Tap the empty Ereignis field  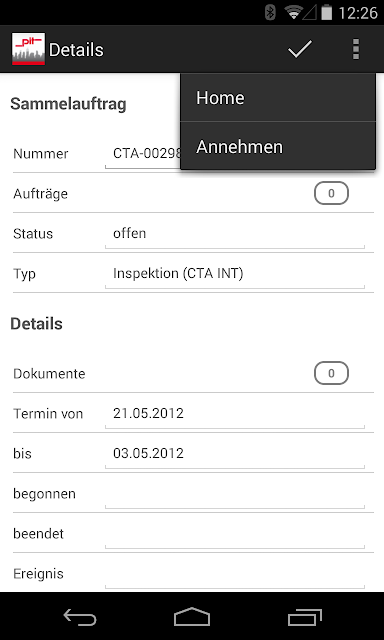(x=235, y=575)
